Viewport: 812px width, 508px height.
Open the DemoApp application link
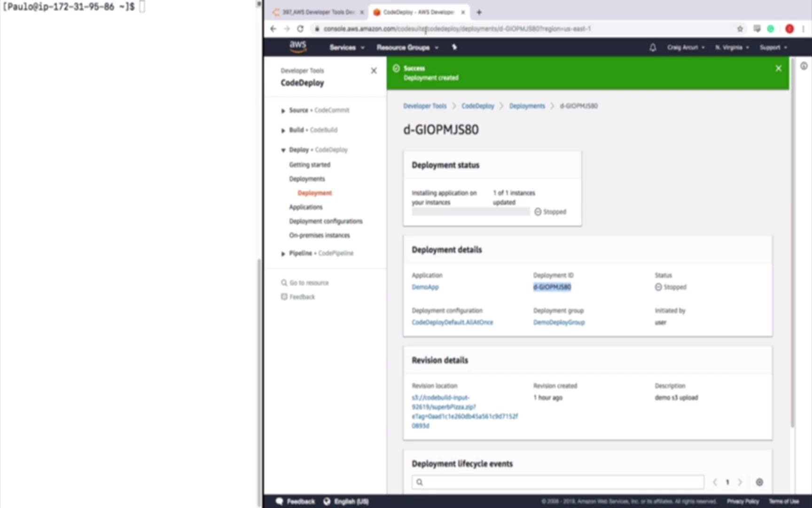coord(425,287)
